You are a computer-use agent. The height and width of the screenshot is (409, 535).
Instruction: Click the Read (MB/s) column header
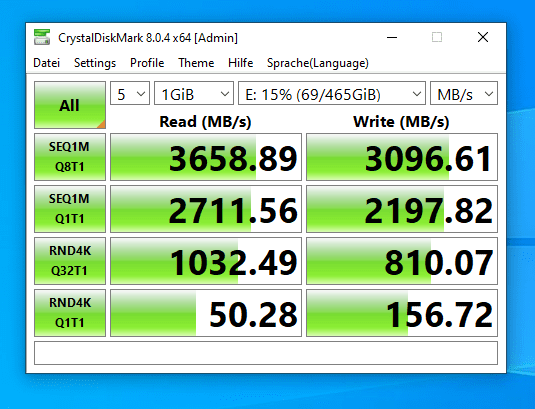(x=205, y=122)
